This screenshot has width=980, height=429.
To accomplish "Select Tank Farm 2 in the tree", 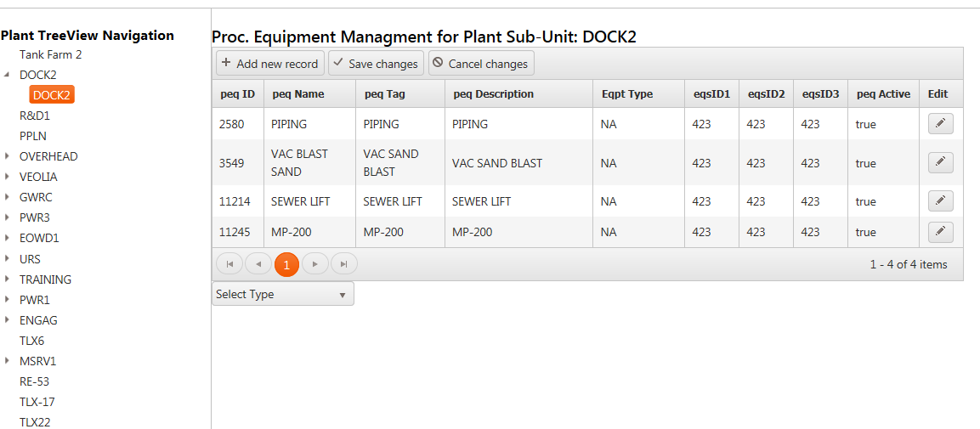I will [51, 54].
